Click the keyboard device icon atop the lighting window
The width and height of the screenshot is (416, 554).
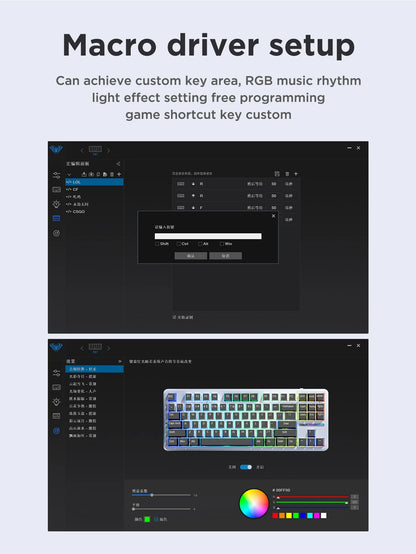[x=95, y=347]
